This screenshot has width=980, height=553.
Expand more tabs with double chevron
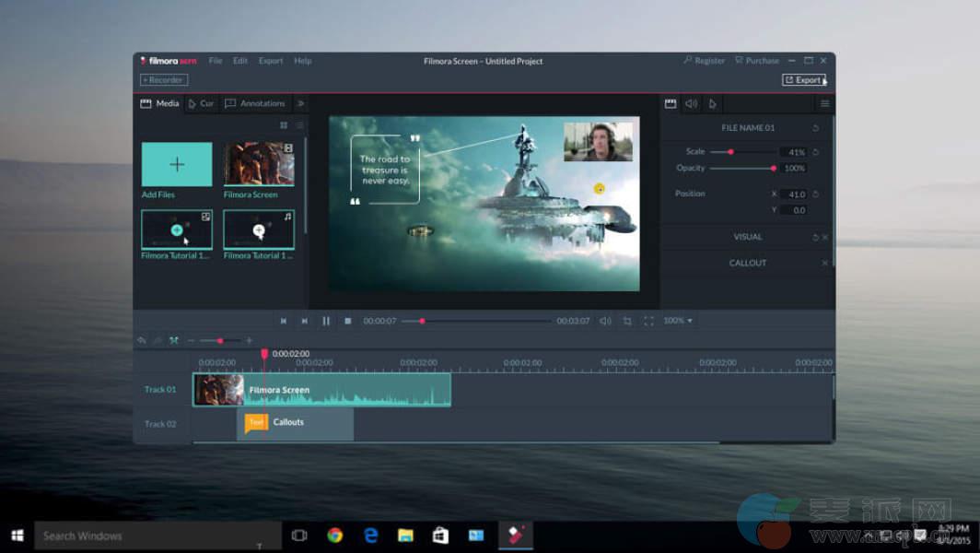pos(300,104)
